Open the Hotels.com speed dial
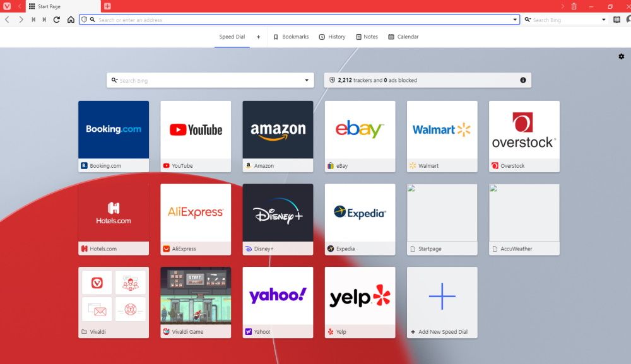The image size is (631, 364). tap(114, 219)
